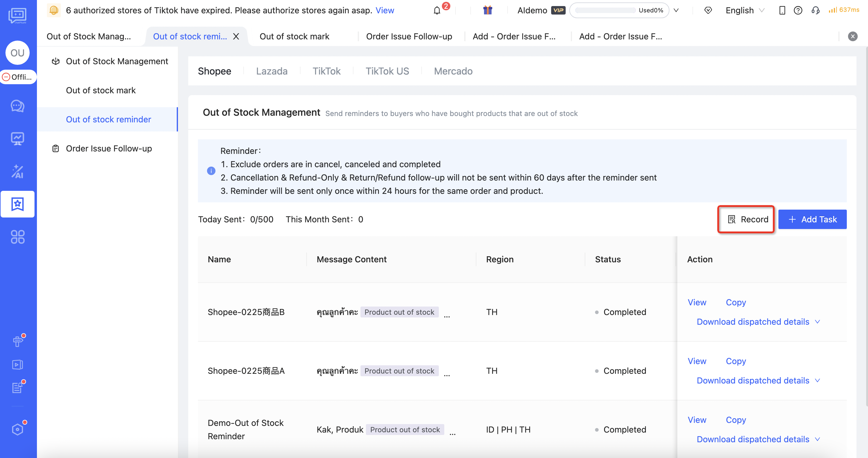Switch to second Add - Order Issue F... tab
The height and width of the screenshot is (458, 868).
620,36
